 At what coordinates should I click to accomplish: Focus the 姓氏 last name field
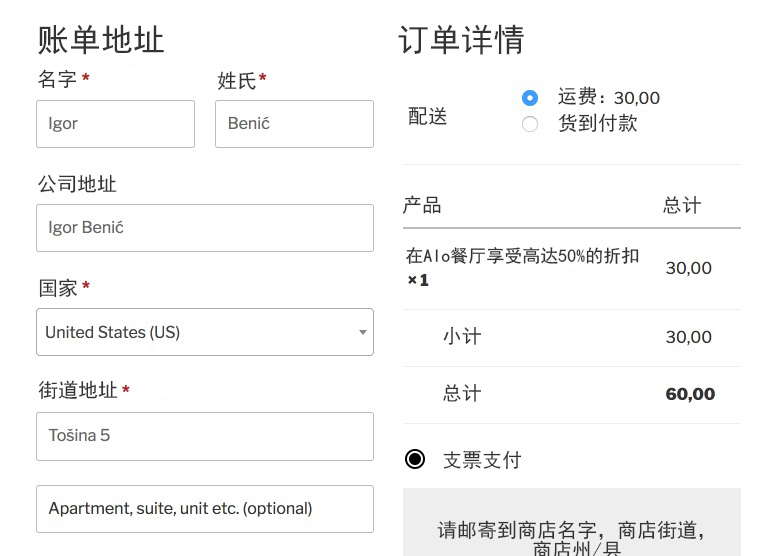(294, 124)
